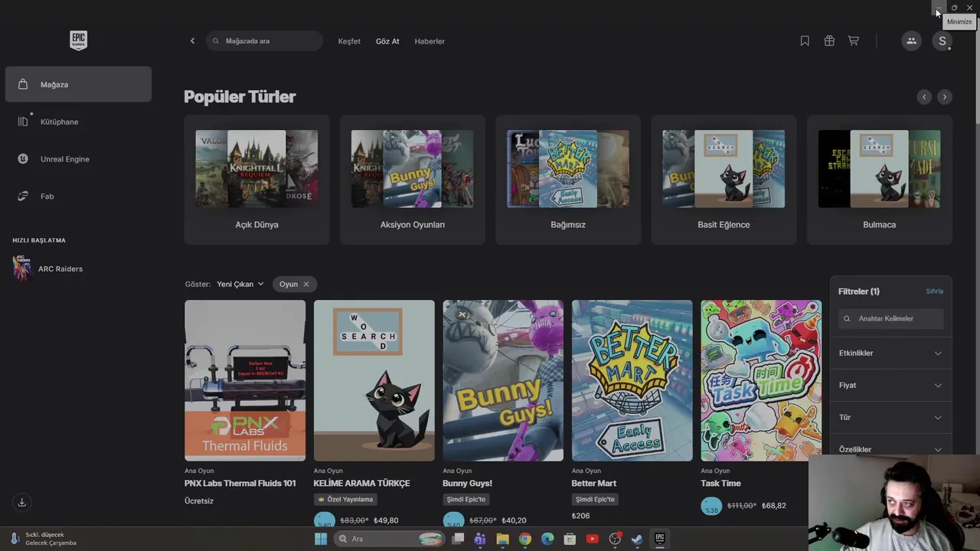Image resolution: width=980 pixels, height=551 pixels.
Task: Remove the Oyun filter chip
Action: (x=305, y=284)
